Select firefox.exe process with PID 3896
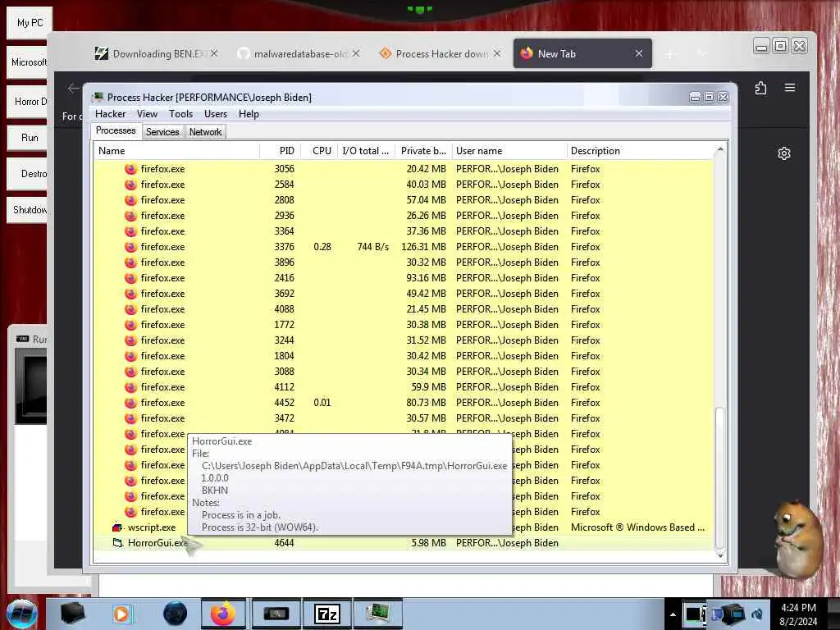This screenshot has height=630, width=840. point(404,262)
